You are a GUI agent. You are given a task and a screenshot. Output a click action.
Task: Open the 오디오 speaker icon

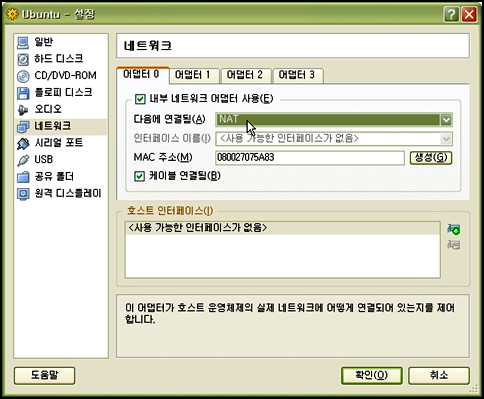coord(23,110)
